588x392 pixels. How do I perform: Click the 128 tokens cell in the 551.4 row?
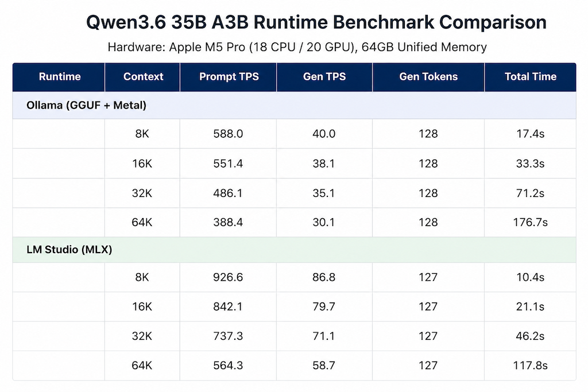tap(428, 164)
